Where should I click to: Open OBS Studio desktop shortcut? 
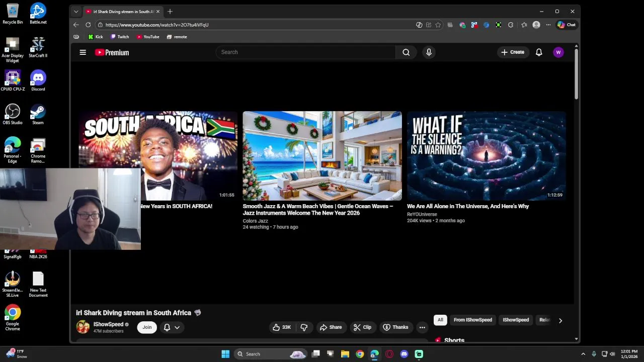point(13,114)
